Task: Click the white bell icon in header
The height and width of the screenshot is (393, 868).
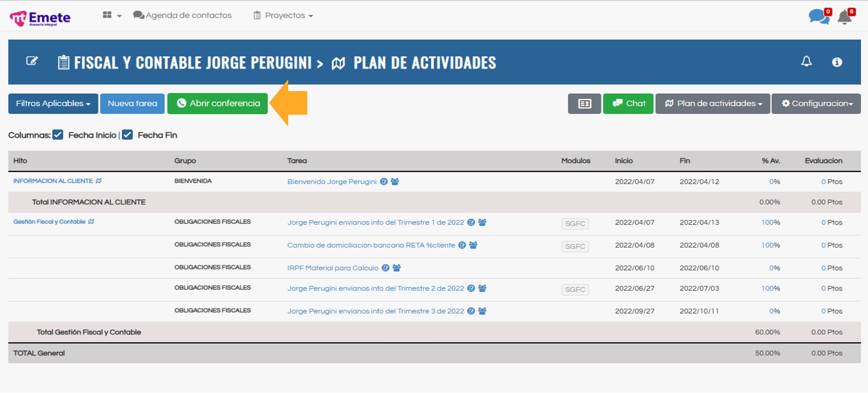Action: 806,62
